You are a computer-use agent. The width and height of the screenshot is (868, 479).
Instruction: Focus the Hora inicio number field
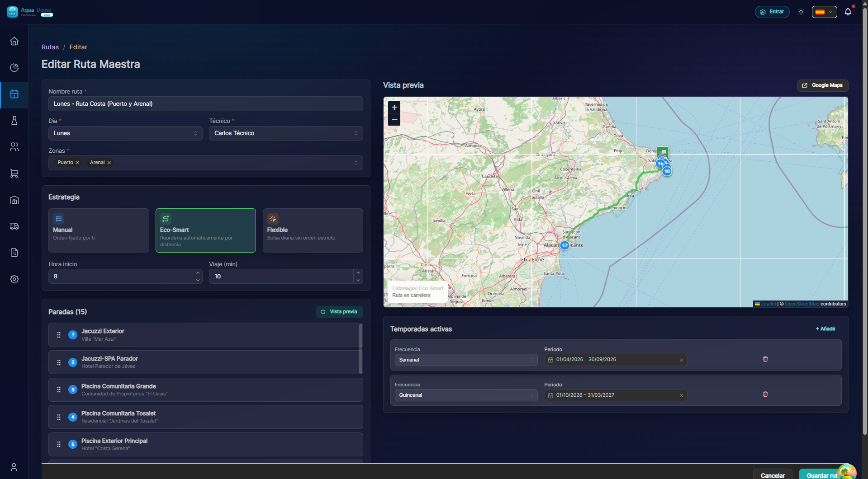click(x=121, y=277)
